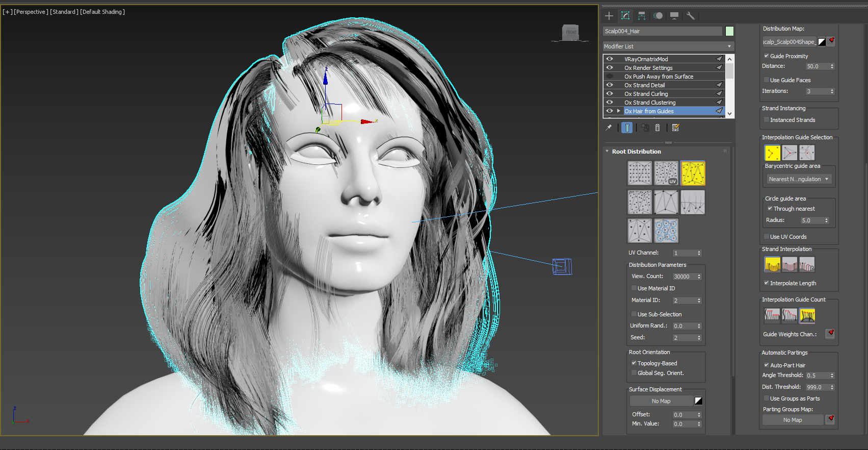This screenshot has width=868, height=450.
Task: Toggle Show End Result button
Action: coord(627,128)
